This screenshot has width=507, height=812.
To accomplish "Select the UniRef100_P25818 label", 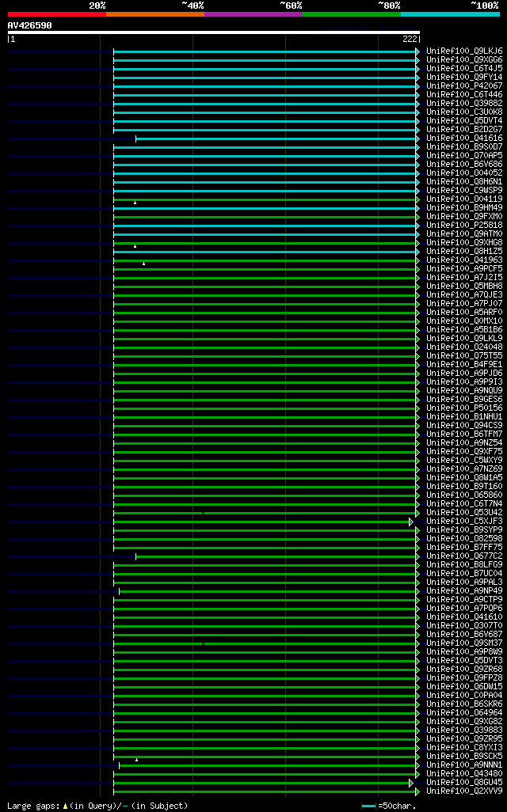I will point(464,226).
